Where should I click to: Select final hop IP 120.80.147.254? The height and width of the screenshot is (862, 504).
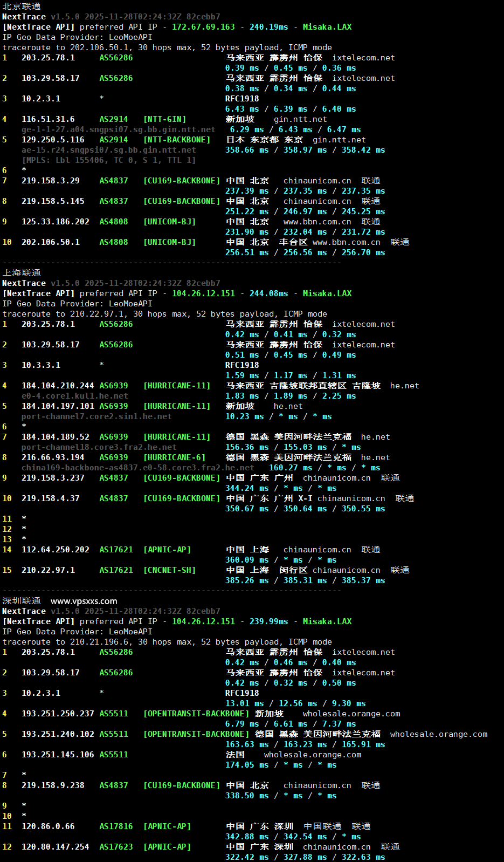[x=55, y=847]
